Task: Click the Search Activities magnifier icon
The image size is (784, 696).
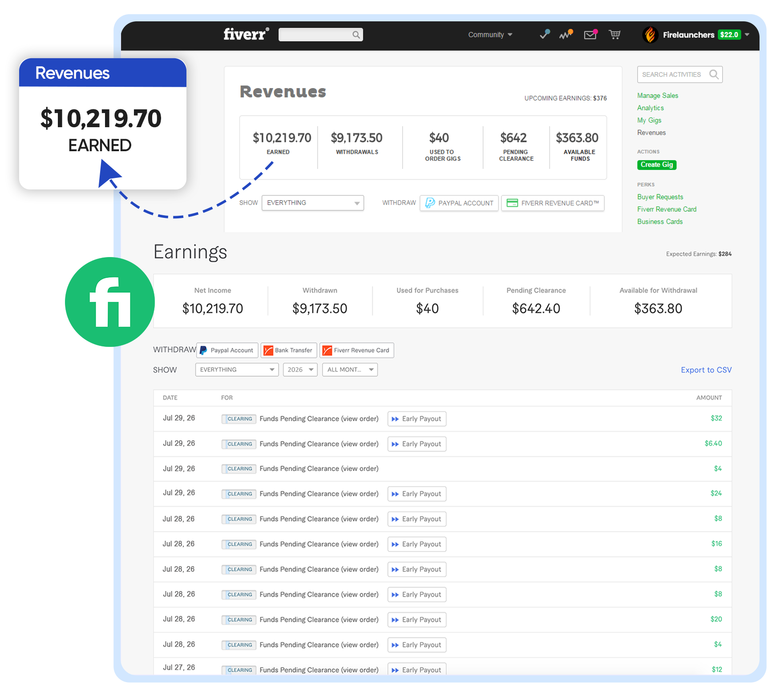Action: tap(714, 74)
